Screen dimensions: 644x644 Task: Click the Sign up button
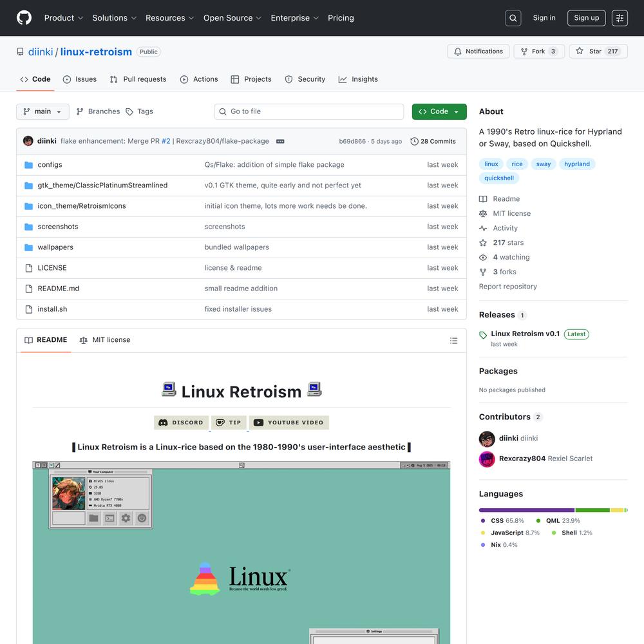click(587, 18)
